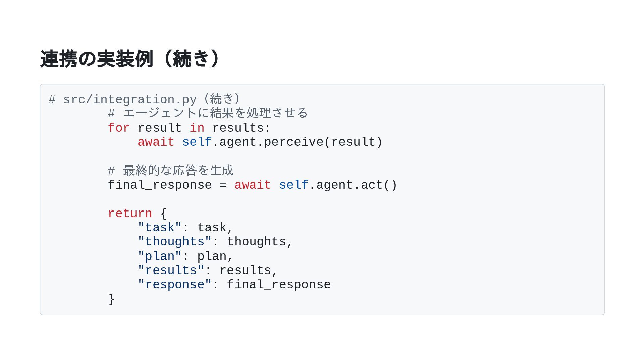Click the slide title 連携の実装例（続き）

[x=130, y=59]
